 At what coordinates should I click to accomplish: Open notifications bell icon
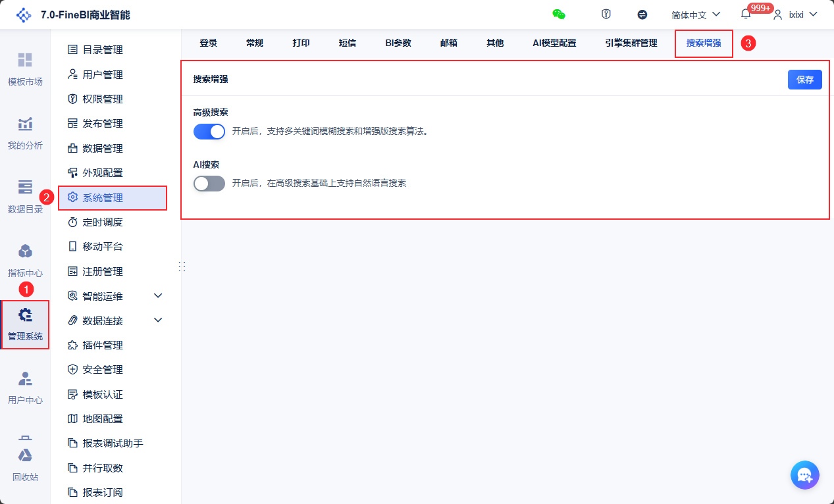pyautogui.click(x=746, y=14)
